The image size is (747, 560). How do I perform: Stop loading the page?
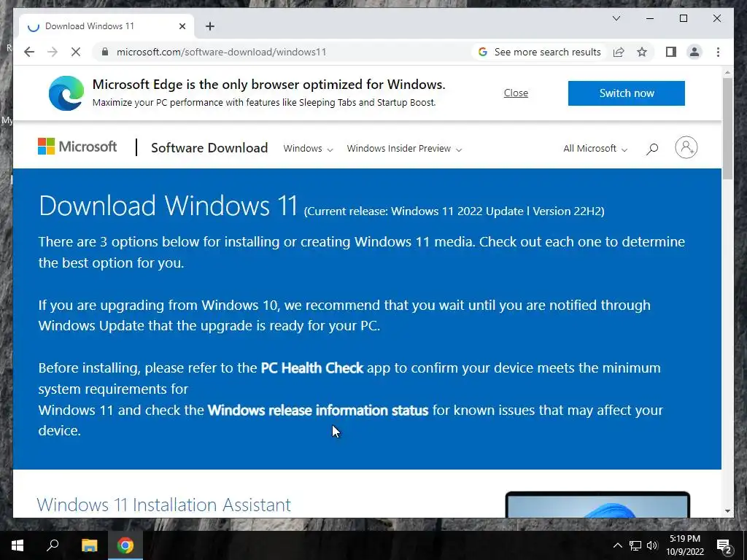tap(76, 52)
